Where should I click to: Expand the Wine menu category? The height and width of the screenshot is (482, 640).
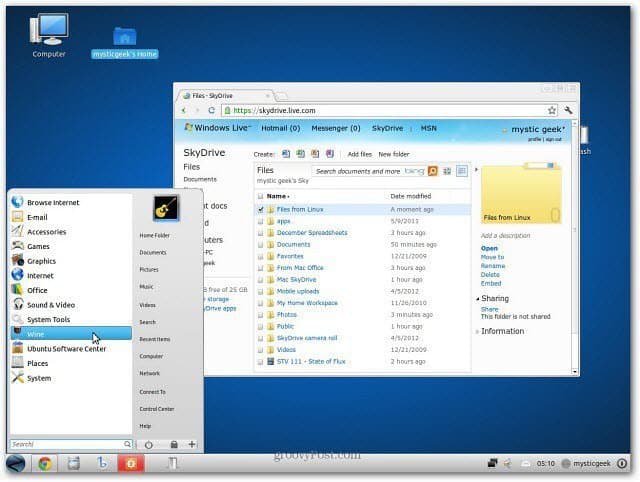(x=71, y=334)
